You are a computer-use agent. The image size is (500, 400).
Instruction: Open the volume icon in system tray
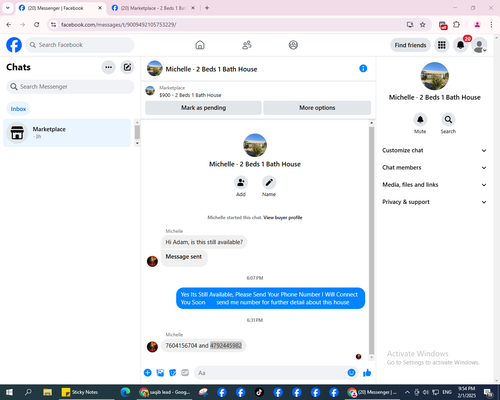(x=425, y=392)
